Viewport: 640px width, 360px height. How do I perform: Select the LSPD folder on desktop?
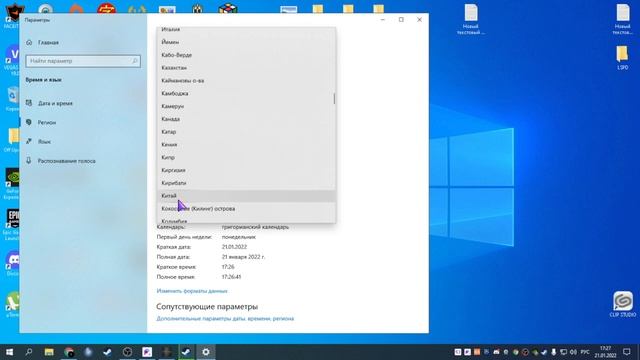point(622,58)
